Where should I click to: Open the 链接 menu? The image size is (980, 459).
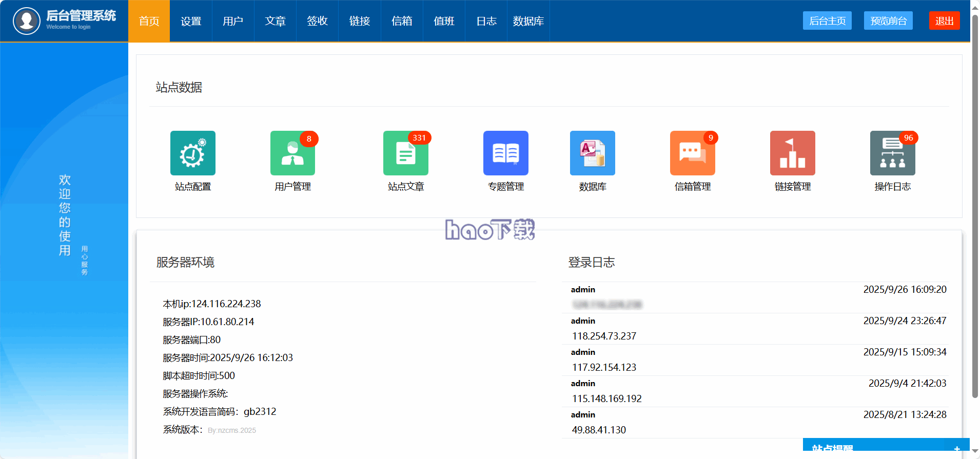click(360, 21)
